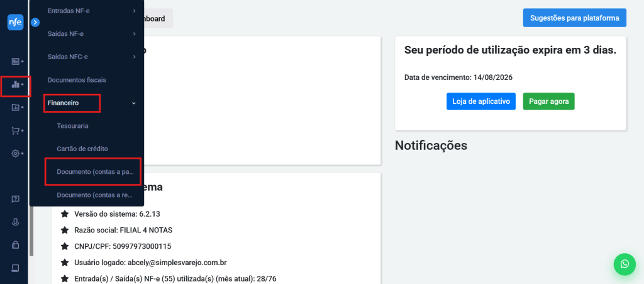
Task: Click the Pagar agora button
Action: click(x=548, y=101)
